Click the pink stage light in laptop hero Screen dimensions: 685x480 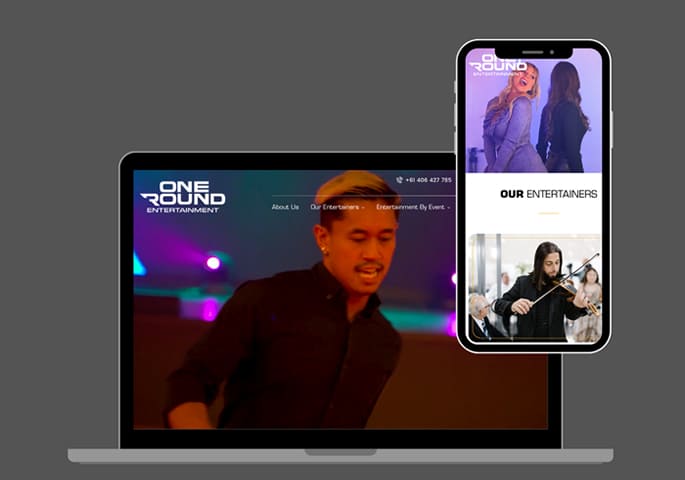[212, 263]
